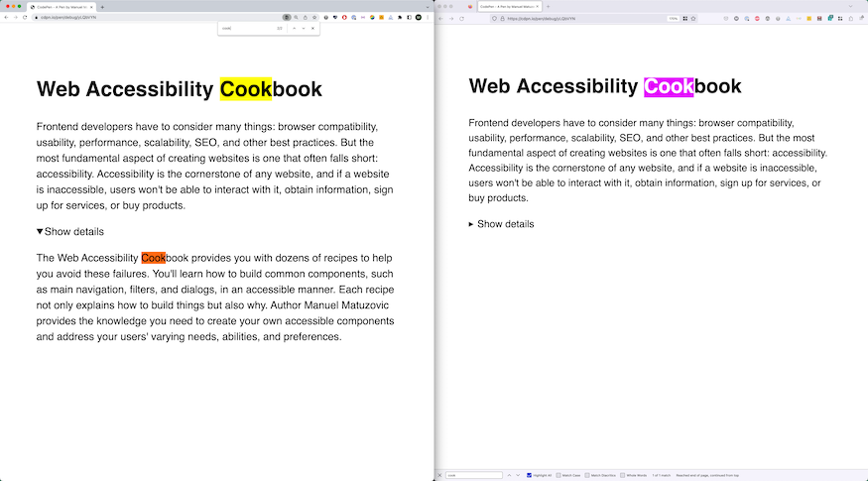The height and width of the screenshot is (481, 868).
Task: Select the CodePen tab in Chrome
Action: pos(61,7)
